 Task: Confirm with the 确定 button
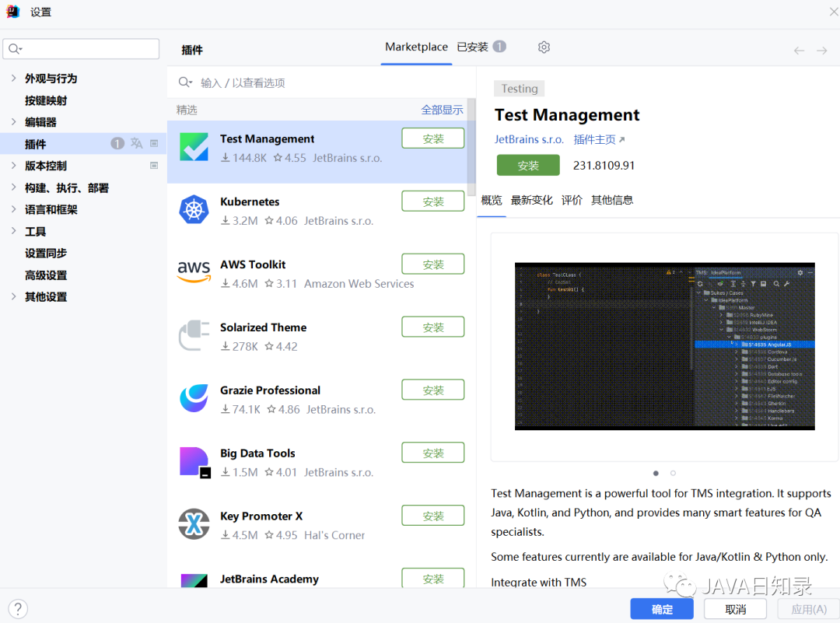(x=662, y=609)
